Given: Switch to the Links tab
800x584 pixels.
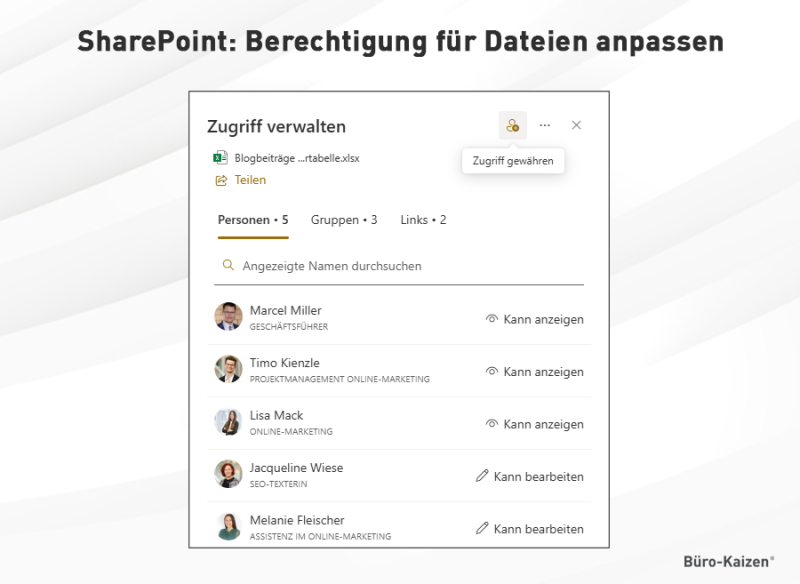Looking at the screenshot, I should 422,220.
